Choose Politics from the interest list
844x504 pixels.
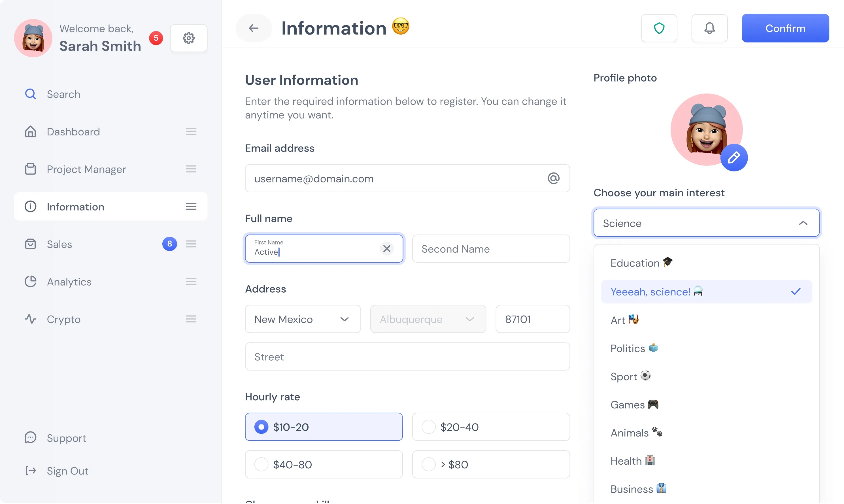pos(628,348)
